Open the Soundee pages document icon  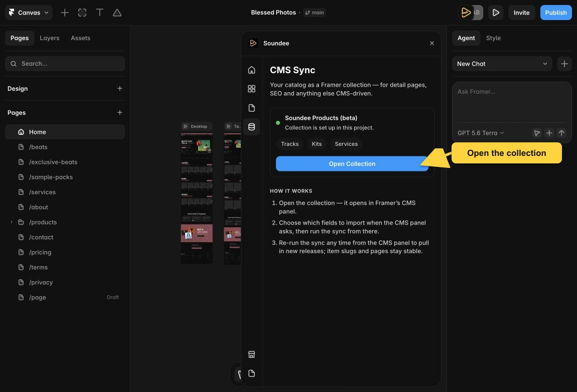(x=252, y=108)
